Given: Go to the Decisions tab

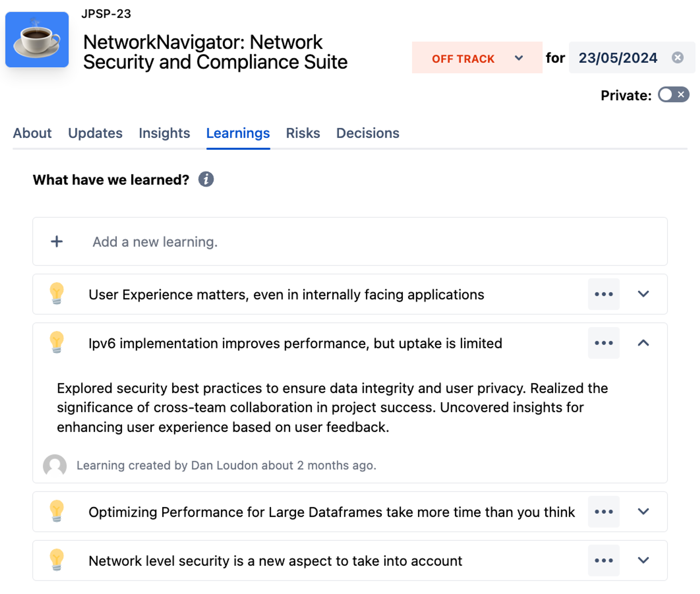Looking at the screenshot, I should (368, 133).
